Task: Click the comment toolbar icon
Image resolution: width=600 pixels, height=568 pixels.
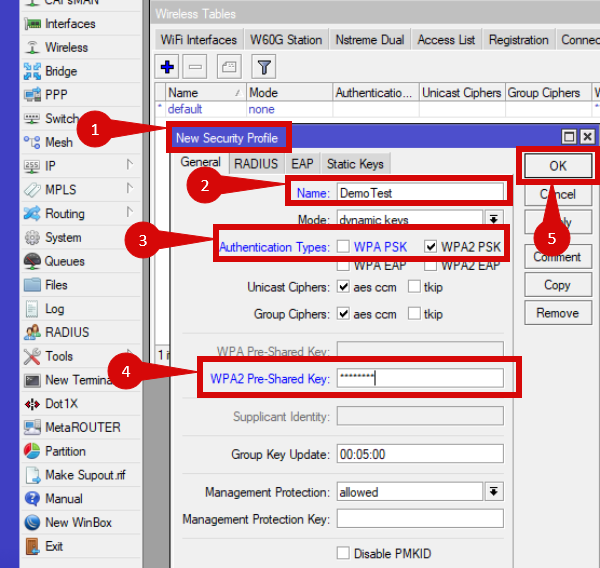Action: tap(229, 67)
